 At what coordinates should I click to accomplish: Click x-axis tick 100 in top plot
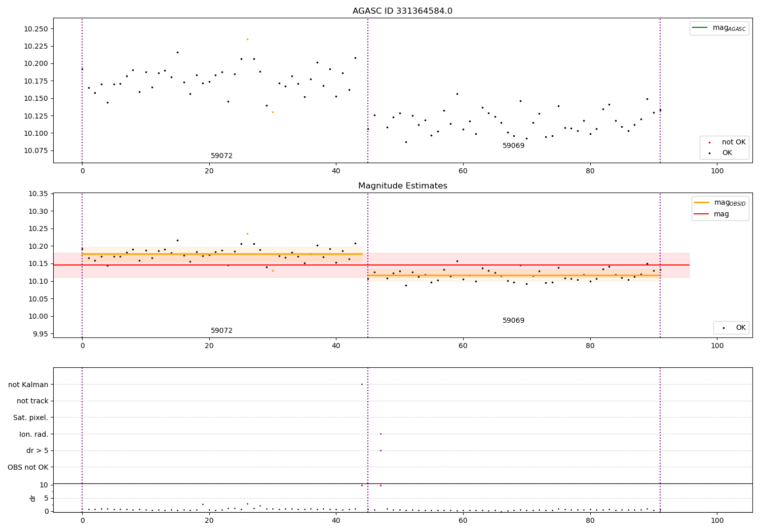pyautogui.click(x=717, y=171)
